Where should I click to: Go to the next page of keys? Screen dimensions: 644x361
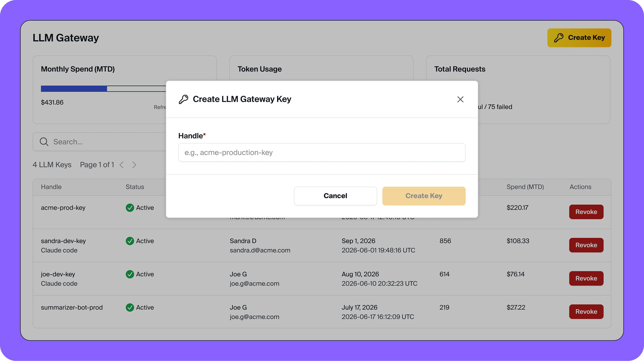[x=134, y=165]
